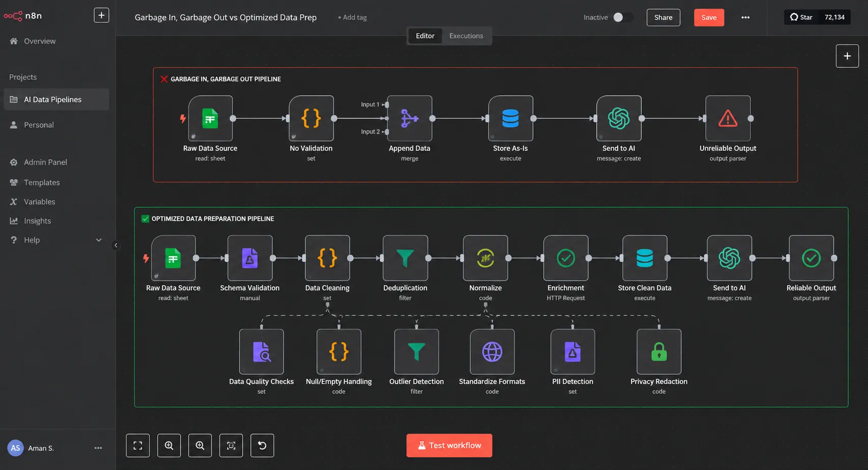Screen dimensions: 868x470
Task: Open the Privacy Redaction lock node
Action: click(659, 351)
